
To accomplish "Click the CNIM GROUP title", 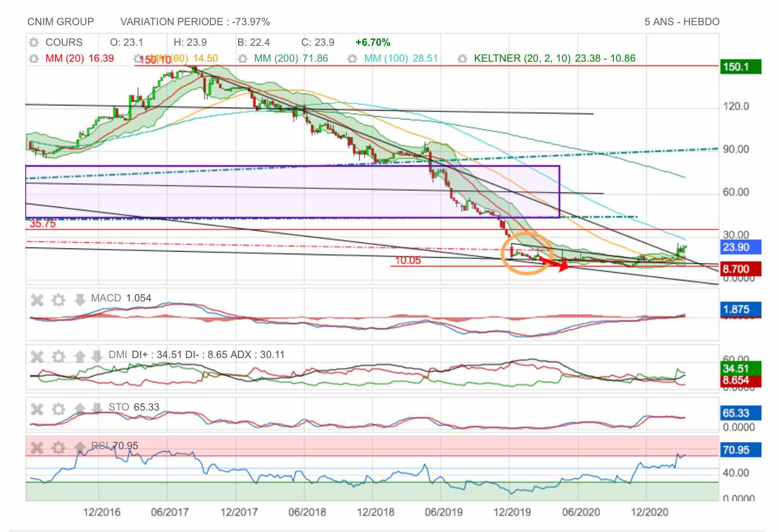I will point(61,22).
